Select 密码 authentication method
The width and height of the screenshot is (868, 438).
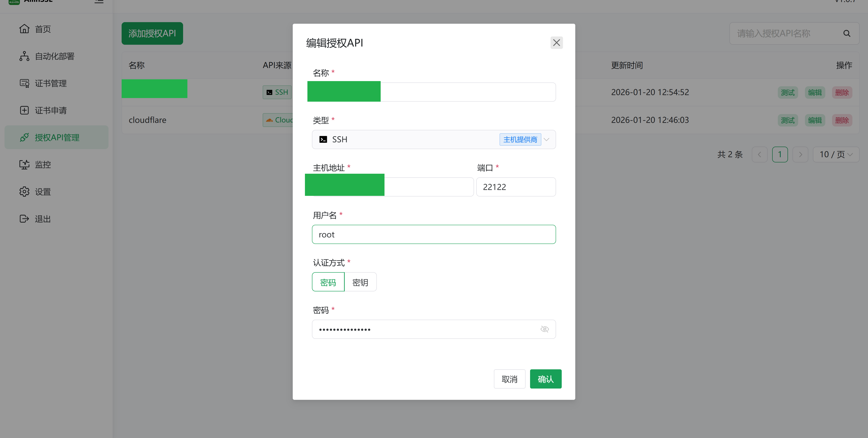(328, 282)
